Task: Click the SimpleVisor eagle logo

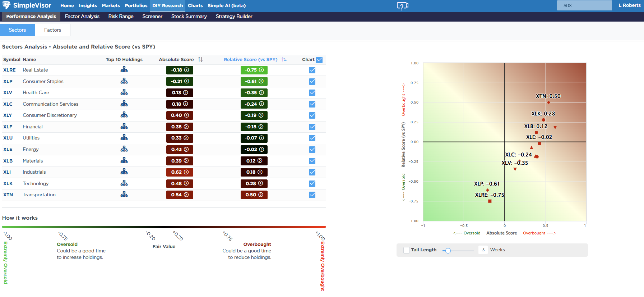Action: click(x=6, y=5)
